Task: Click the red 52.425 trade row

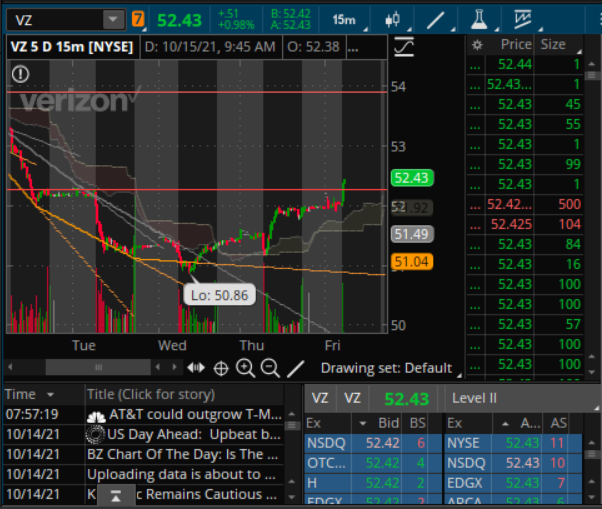Action: (525, 224)
